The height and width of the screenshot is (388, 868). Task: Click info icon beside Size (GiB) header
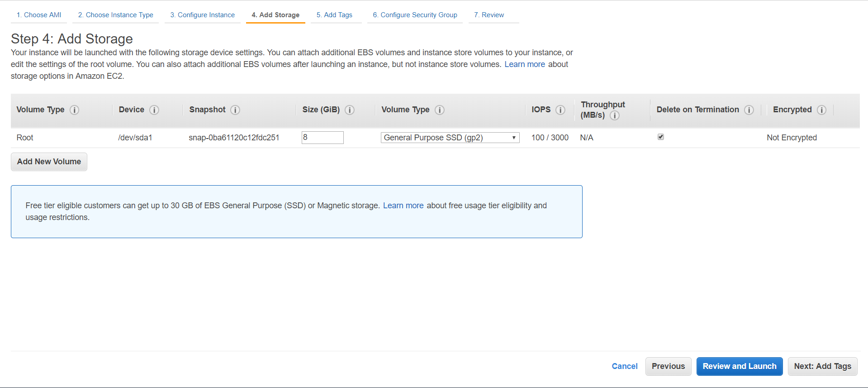tap(350, 110)
